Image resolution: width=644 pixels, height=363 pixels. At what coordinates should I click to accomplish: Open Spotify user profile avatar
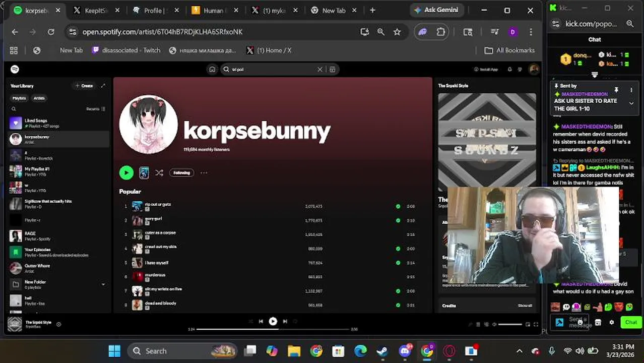(x=533, y=70)
